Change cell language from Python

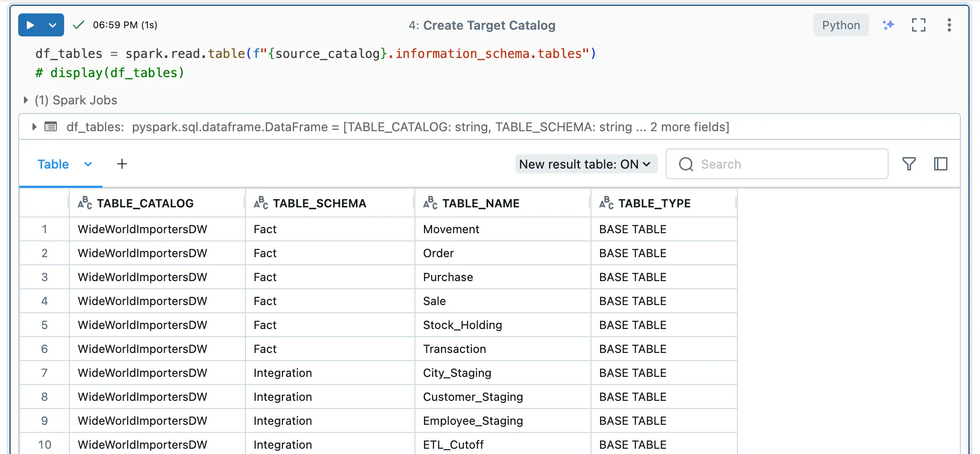pyautogui.click(x=841, y=25)
